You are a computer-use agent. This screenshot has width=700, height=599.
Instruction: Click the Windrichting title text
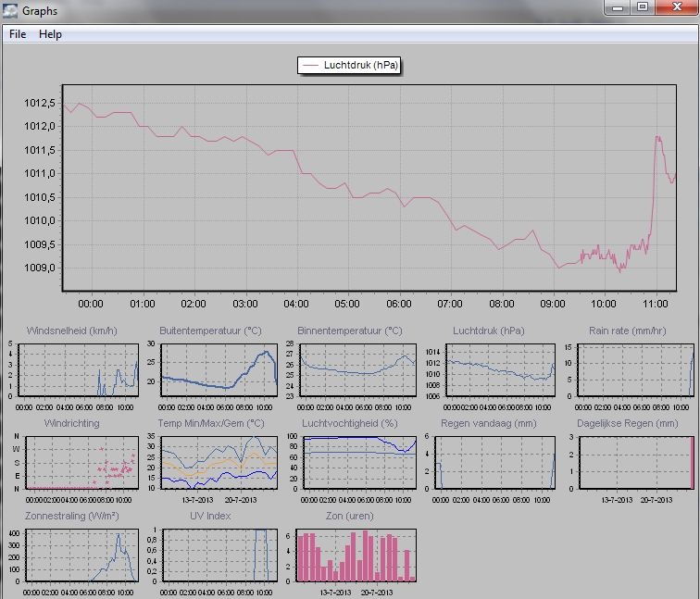click(72, 423)
